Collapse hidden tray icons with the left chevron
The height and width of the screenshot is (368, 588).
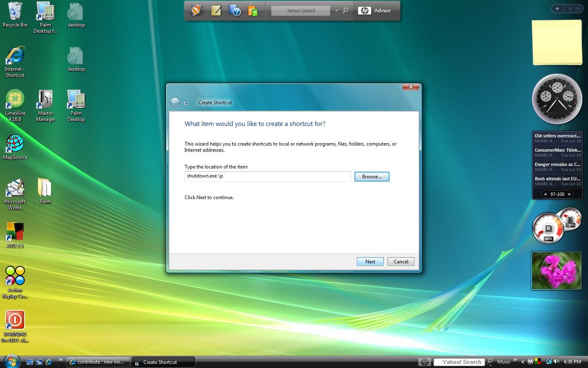point(523,362)
